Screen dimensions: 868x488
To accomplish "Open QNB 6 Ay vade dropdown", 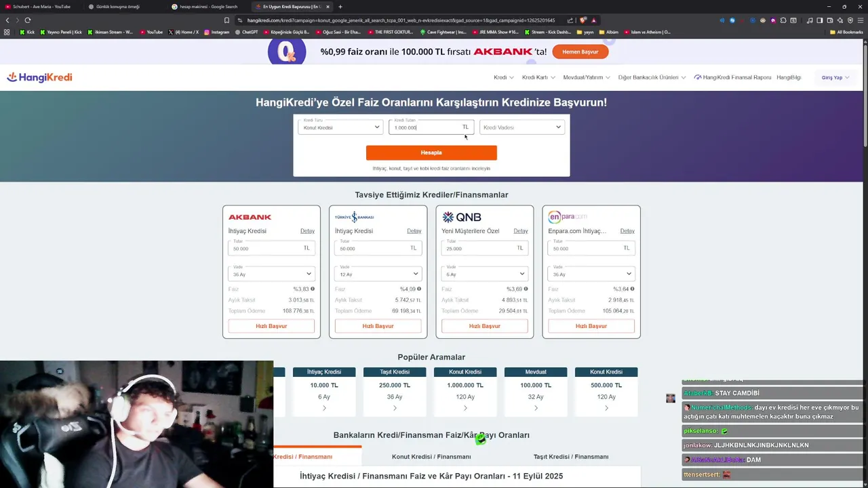I will pos(484,273).
